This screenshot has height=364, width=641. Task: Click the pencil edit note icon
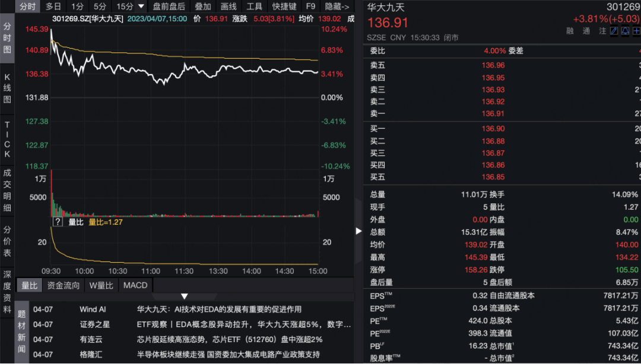click(614, 31)
